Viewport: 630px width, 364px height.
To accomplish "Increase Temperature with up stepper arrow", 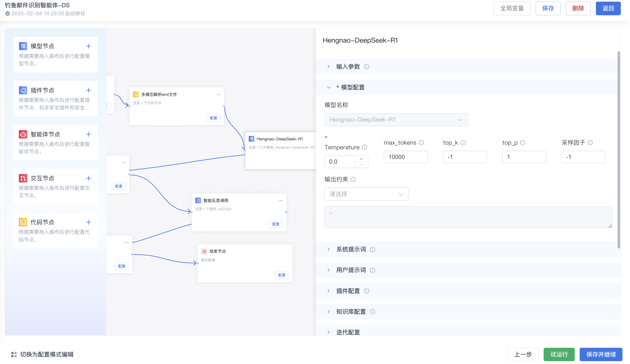I will pos(362,159).
